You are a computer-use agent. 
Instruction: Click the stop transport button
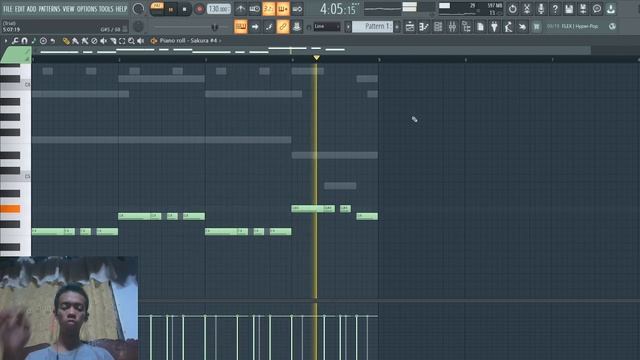pyautogui.click(x=184, y=9)
